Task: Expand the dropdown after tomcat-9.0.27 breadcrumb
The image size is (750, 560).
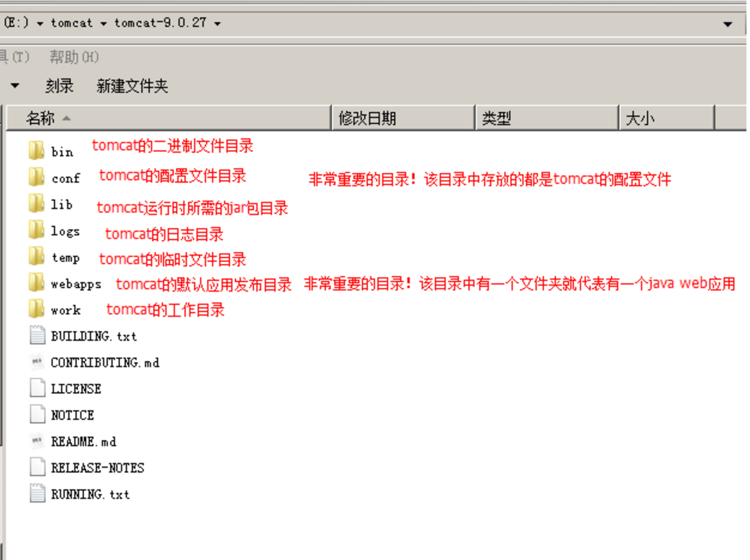Action: (x=217, y=23)
